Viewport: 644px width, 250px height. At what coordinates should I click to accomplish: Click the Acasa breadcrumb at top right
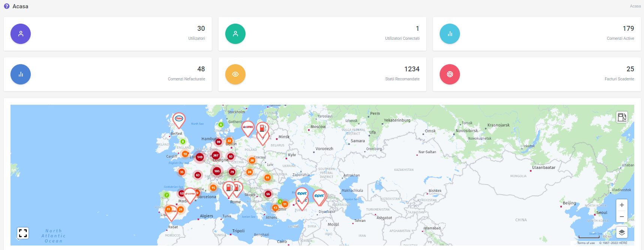click(x=635, y=6)
